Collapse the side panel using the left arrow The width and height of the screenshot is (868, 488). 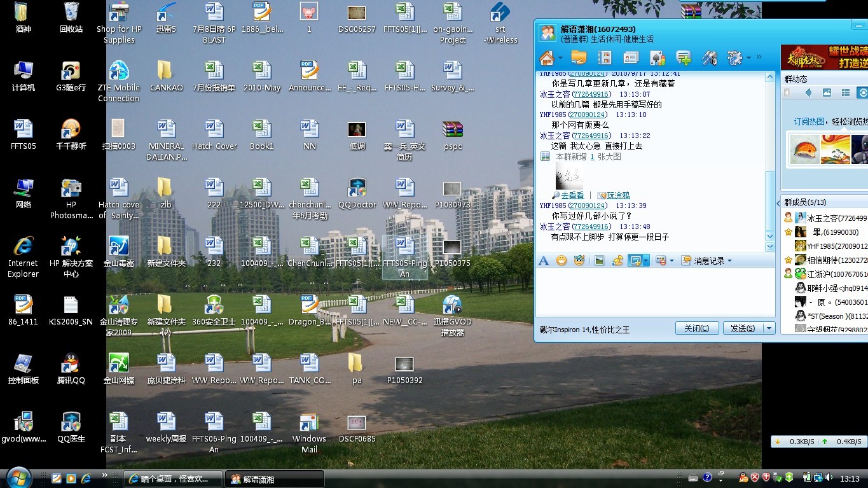[x=778, y=203]
